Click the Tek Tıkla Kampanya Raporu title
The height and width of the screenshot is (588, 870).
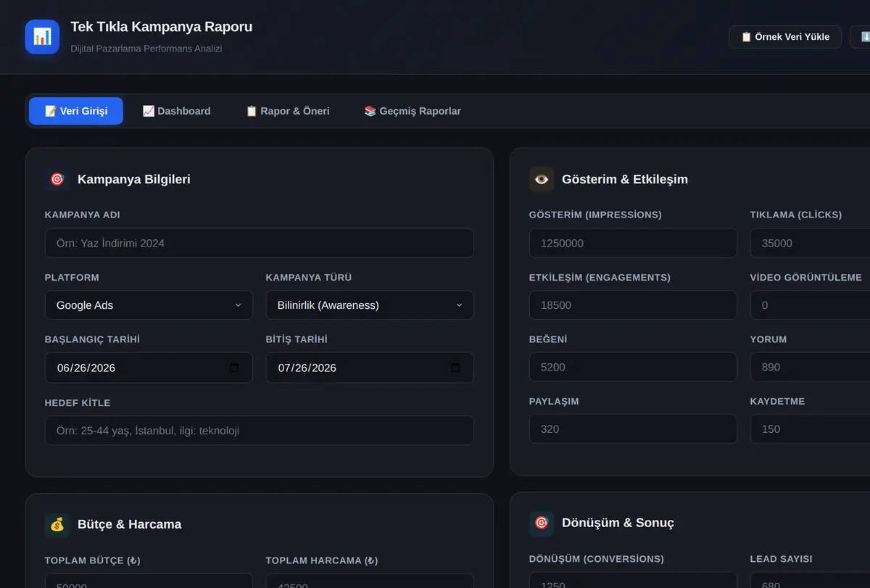tap(162, 27)
